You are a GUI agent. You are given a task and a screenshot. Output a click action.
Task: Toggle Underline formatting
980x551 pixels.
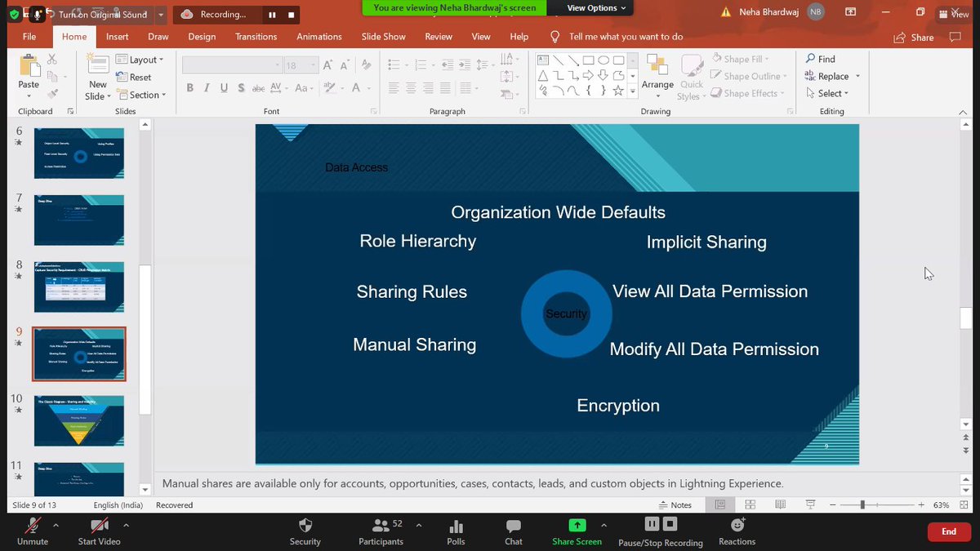click(224, 88)
